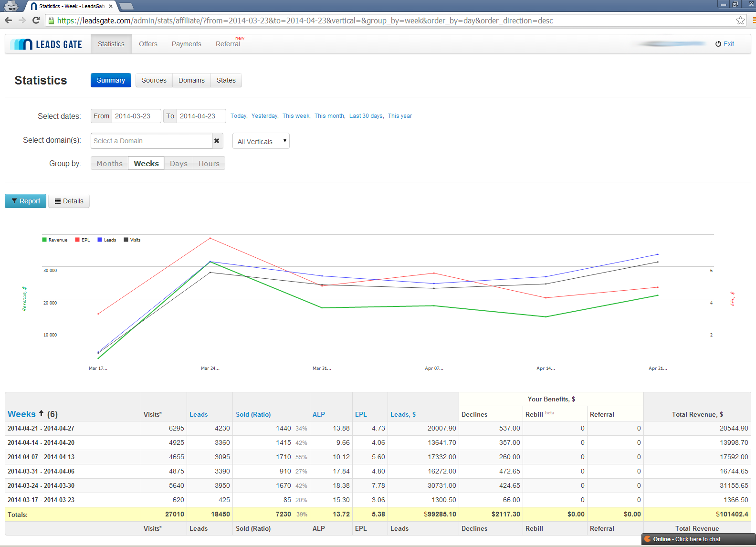Toggle the green Revenue legend swatch
Screen dimensions: 756x547
[x=44, y=240]
